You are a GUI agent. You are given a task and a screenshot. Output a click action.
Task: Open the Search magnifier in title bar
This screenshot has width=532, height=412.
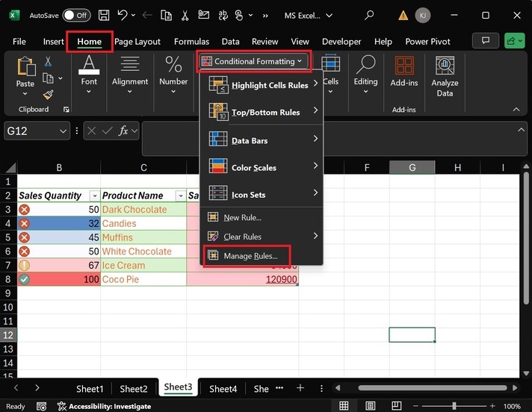point(369,15)
